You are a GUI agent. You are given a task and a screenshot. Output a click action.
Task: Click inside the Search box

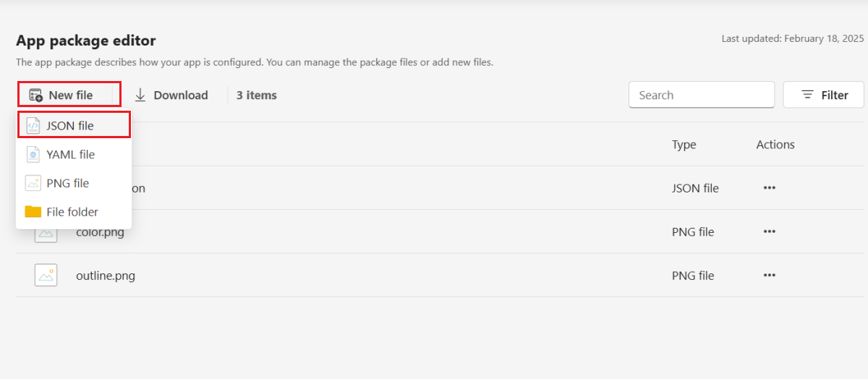tap(701, 95)
